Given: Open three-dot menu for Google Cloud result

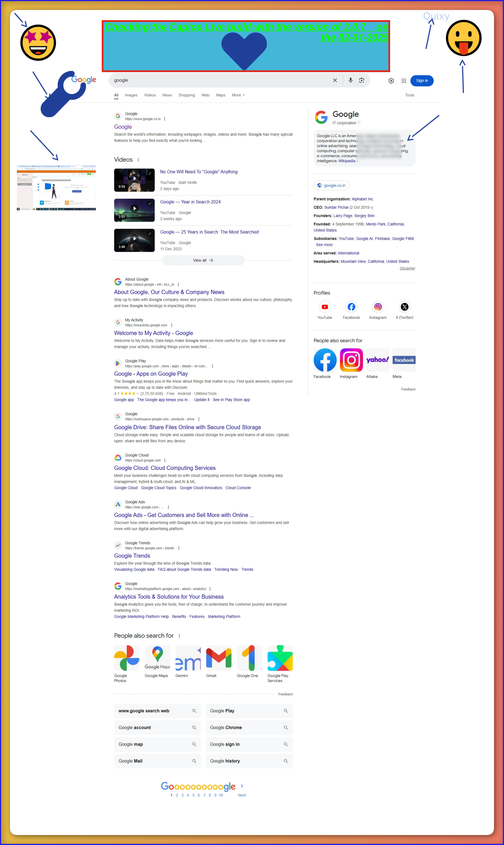Looking at the screenshot, I should tap(165, 460).
